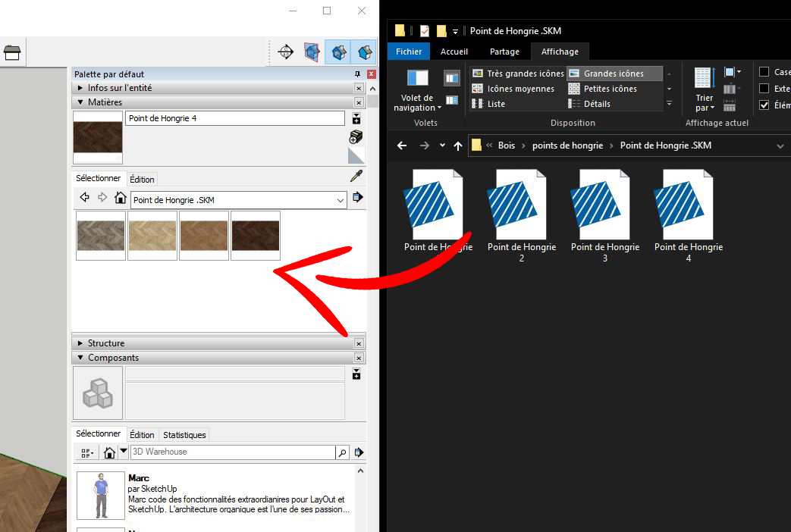Viewport: 791px width, 532px height.
Task: Switch to the Édition tab in Matières
Action: pyautogui.click(x=142, y=180)
